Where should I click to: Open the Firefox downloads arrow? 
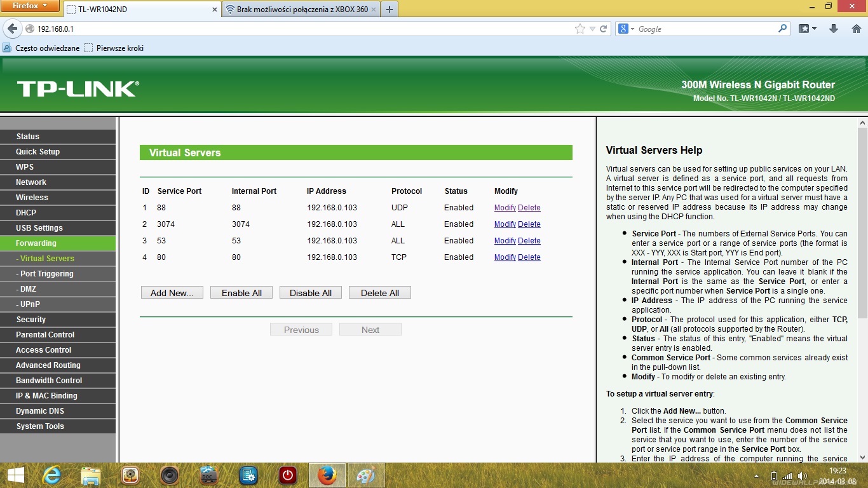tap(834, 29)
